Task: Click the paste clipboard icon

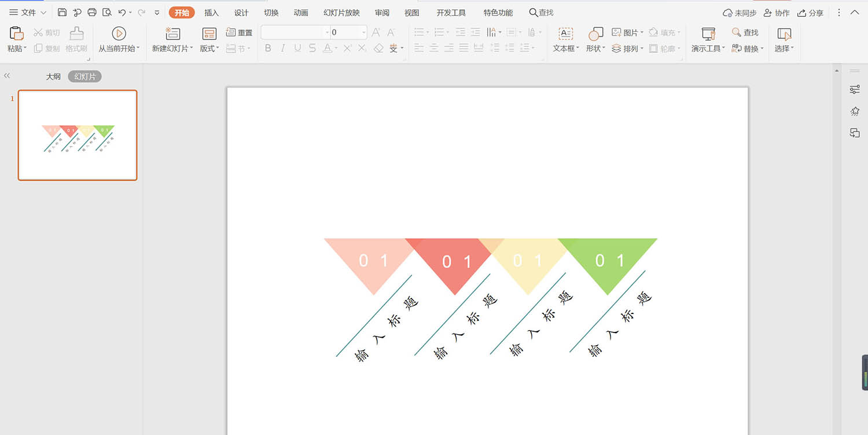Action: (x=16, y=34)
